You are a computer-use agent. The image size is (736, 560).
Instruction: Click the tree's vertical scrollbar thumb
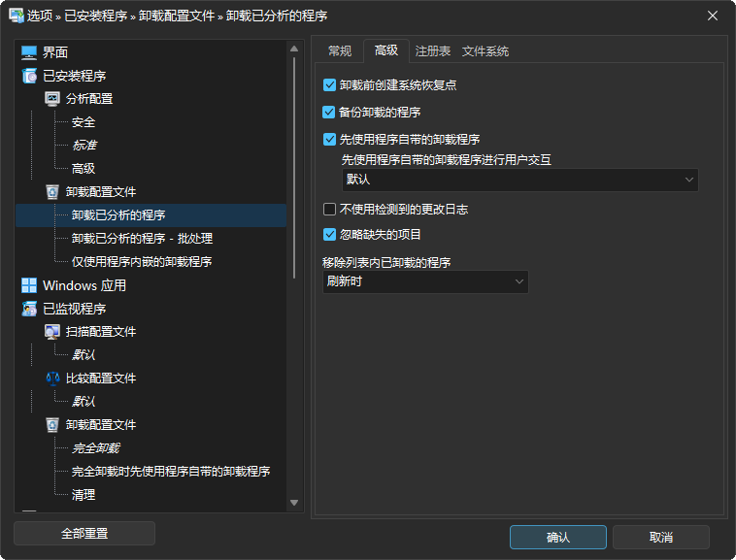tap(294, 168)
